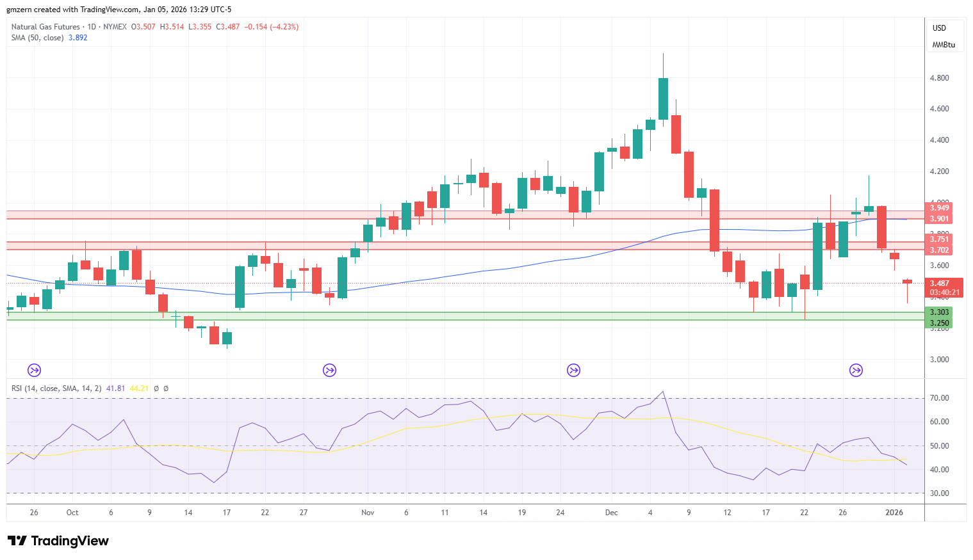Click the 03:40:21 bar countdown timer
This screenshot has width=973, height=560.
point(945,292)
